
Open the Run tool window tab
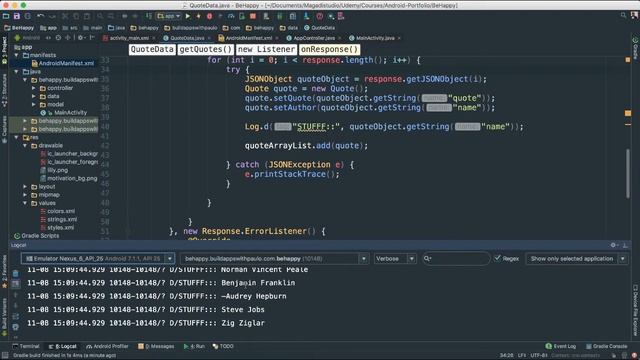point(194,346)
